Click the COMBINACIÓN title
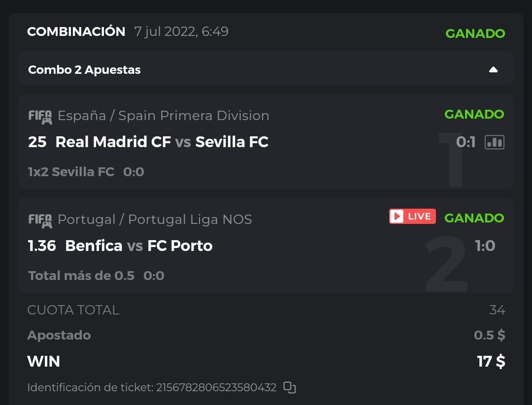 pyautogui.click(x=76, y=31)
